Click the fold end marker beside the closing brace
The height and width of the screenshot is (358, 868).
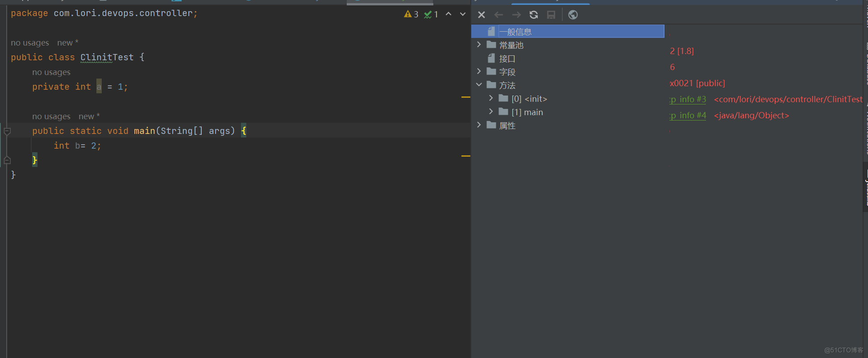pos(7,160)
